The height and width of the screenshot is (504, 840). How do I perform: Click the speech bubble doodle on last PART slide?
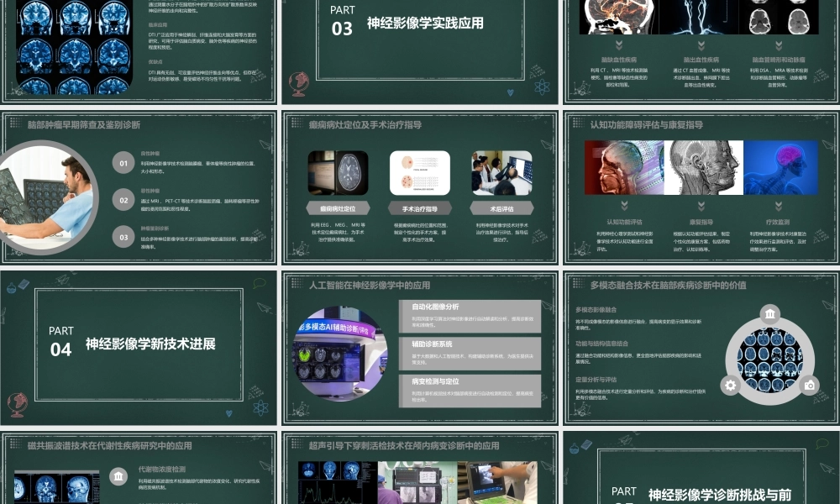822,444
